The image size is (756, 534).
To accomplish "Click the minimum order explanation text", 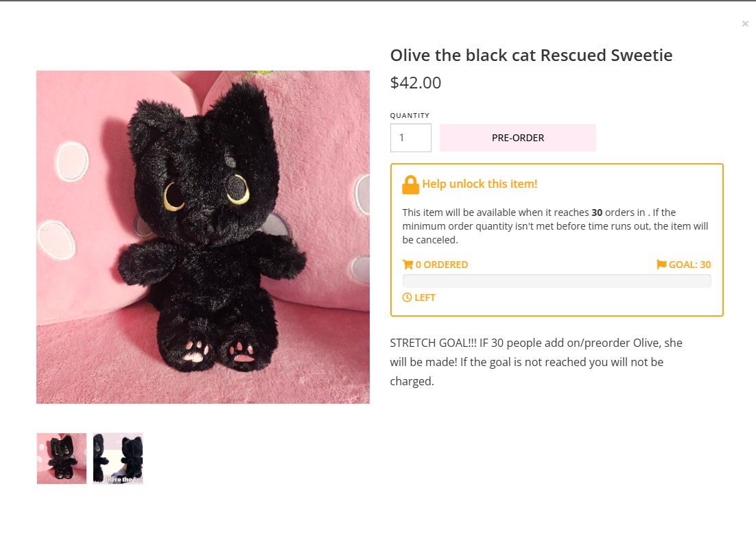I will [x=555, y=226].
